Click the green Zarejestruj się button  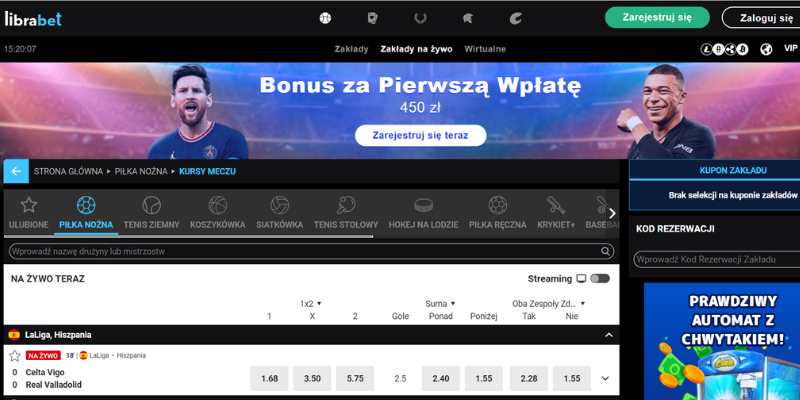coord(657,17)
